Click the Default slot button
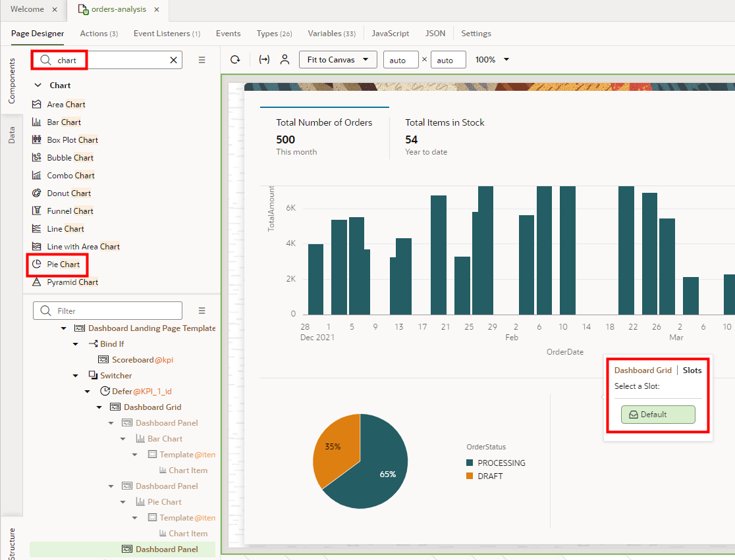The image size is (735, 560). coord(657,415)
